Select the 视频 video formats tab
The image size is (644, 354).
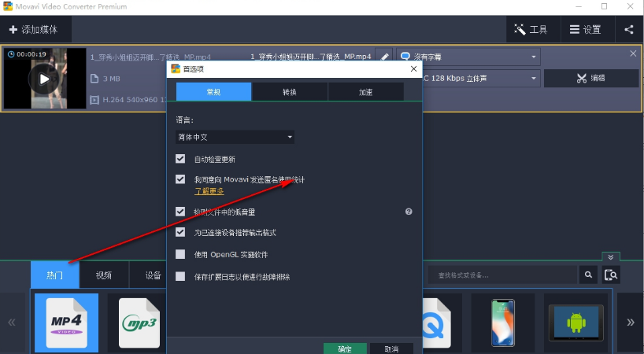pyautogui.click(x=104, y=275)
